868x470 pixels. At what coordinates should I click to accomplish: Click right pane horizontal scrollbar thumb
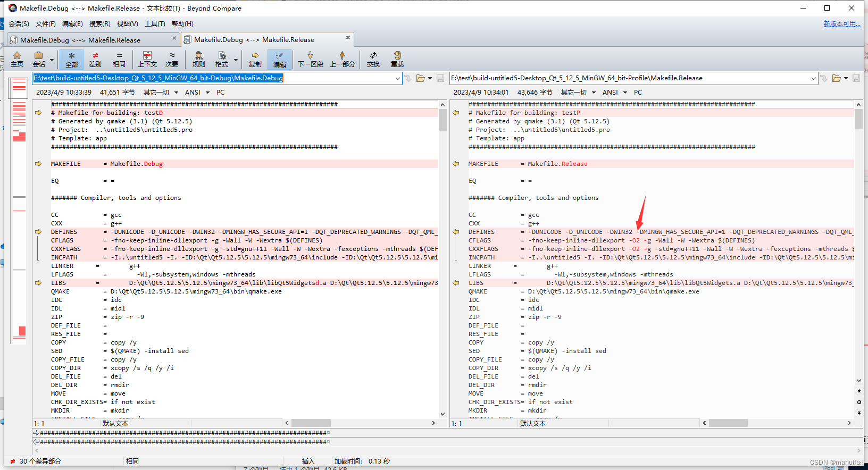coord(728,423)
